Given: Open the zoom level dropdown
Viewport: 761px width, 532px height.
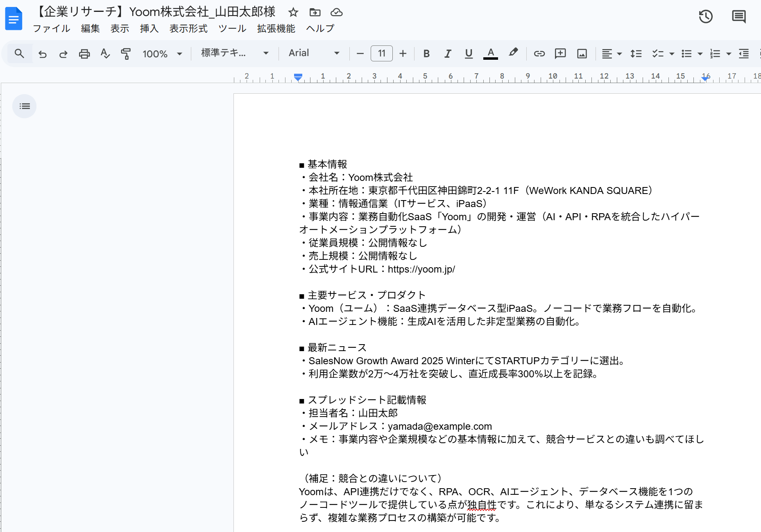Looking at the screenshot, I should [162, 54].
